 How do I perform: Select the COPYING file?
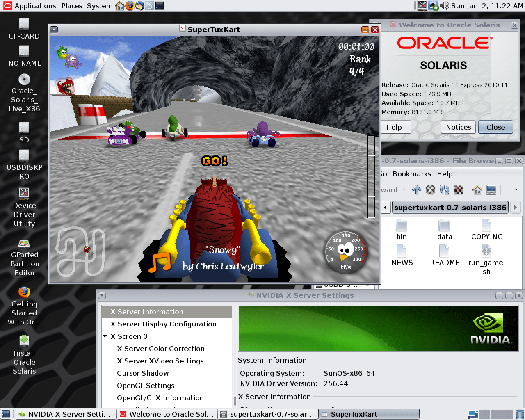coord(487,230)
